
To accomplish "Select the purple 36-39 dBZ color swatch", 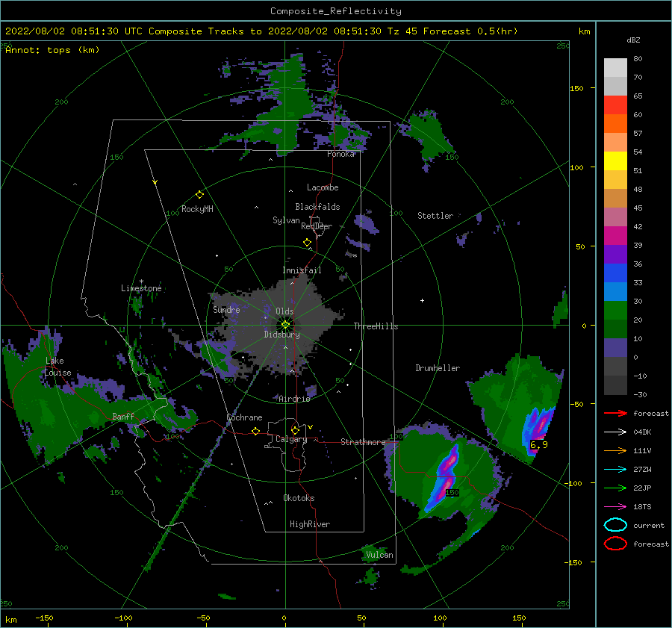I will click(x=615, y=254).
